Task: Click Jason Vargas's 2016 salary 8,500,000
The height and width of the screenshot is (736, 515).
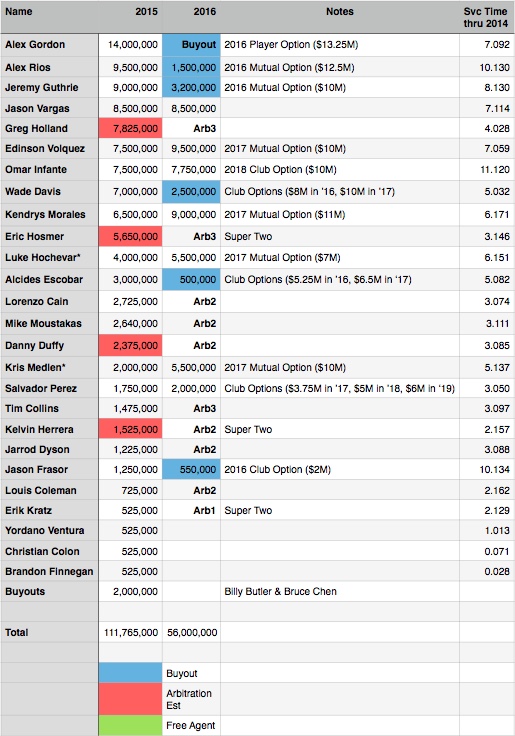Action: point(193,108)
